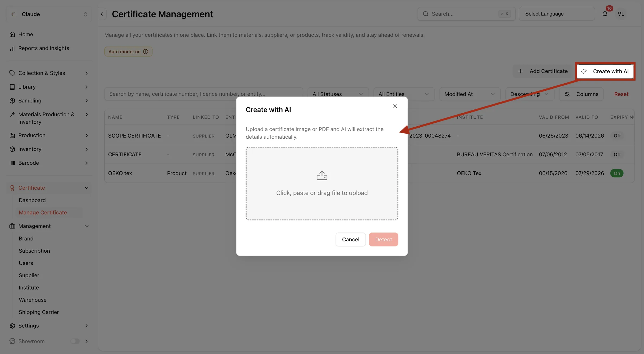Open the Dashboard submenu item

(32, 200)
